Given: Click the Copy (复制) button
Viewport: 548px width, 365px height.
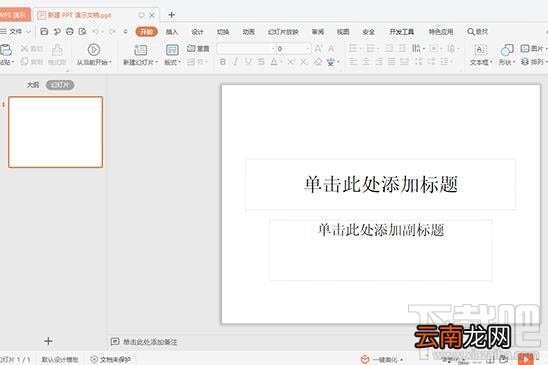Looking at the screenshot, I should pos(31,62).
